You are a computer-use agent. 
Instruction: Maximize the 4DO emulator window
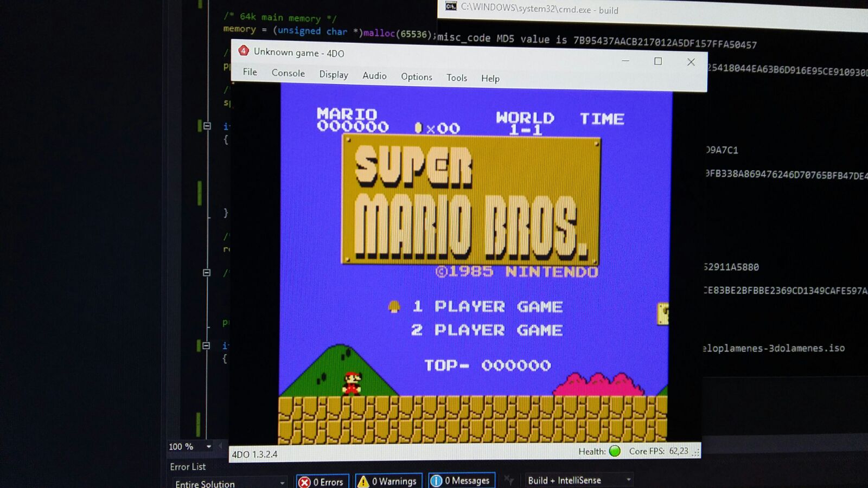(x=658, y=61)
